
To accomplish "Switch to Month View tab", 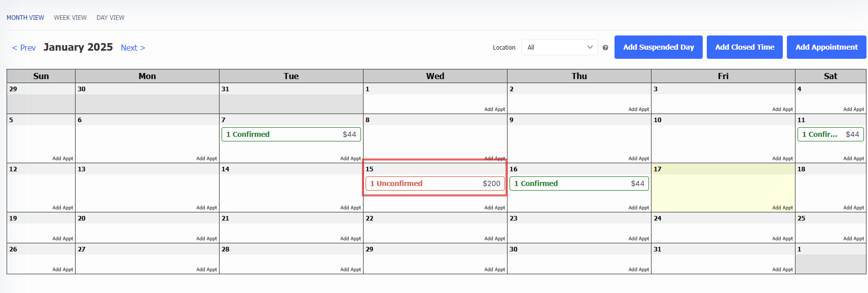I will pos(25,18).
